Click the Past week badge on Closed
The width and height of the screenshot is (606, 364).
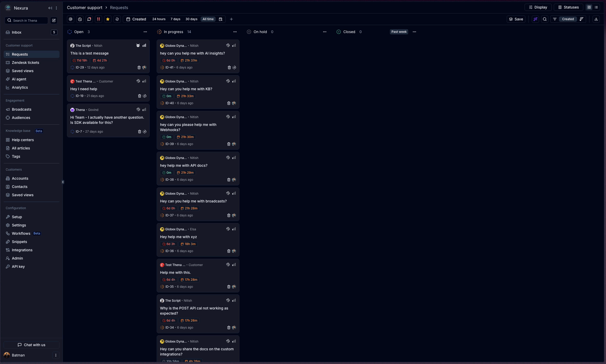(399, 32)
